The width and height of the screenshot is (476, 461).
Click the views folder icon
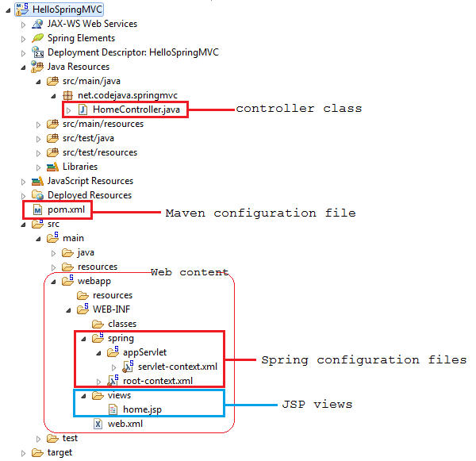click(x=98, y=395)
